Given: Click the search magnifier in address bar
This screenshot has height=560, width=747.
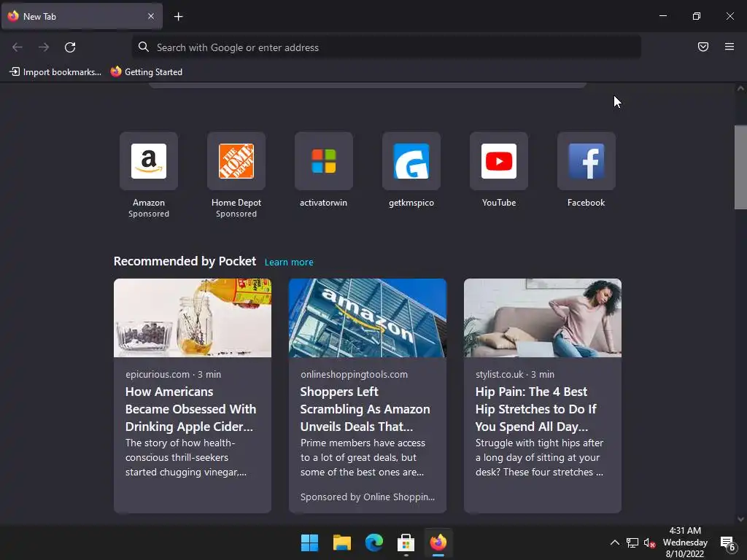Looking at the screenshot, I should click(144, 47).
